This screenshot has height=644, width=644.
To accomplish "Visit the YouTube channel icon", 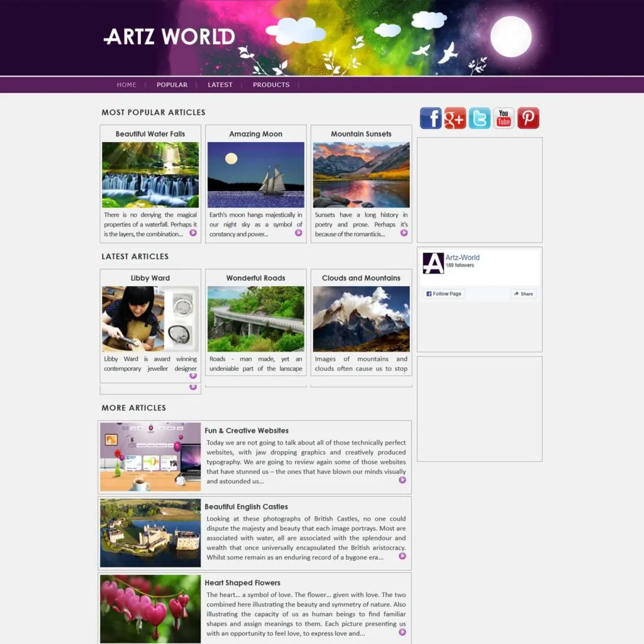I will point(503,118).
